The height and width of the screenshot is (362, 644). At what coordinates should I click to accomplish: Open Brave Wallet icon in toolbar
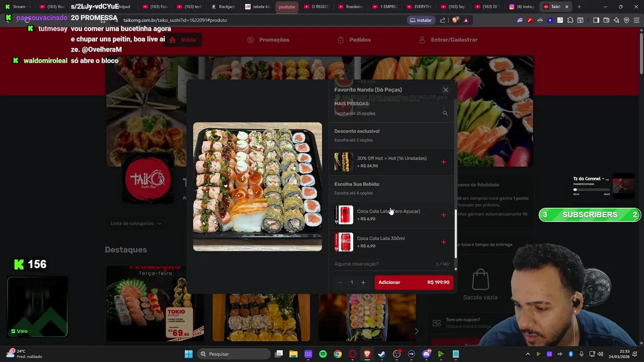tap(606, 20)
